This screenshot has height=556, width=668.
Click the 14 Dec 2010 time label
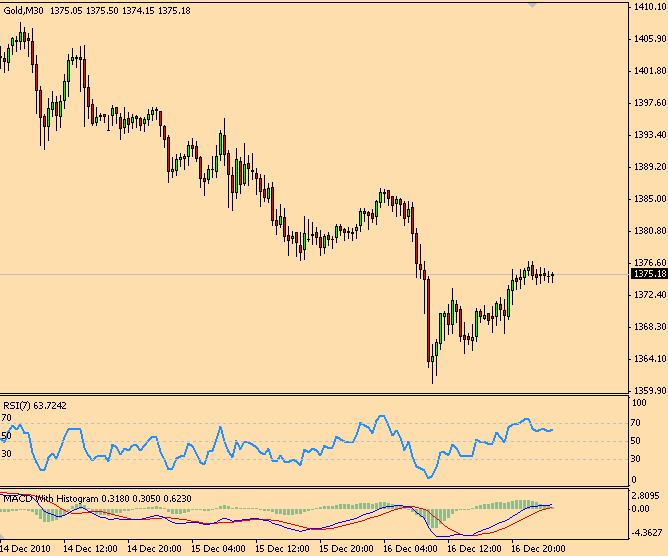tap(25, 549)
